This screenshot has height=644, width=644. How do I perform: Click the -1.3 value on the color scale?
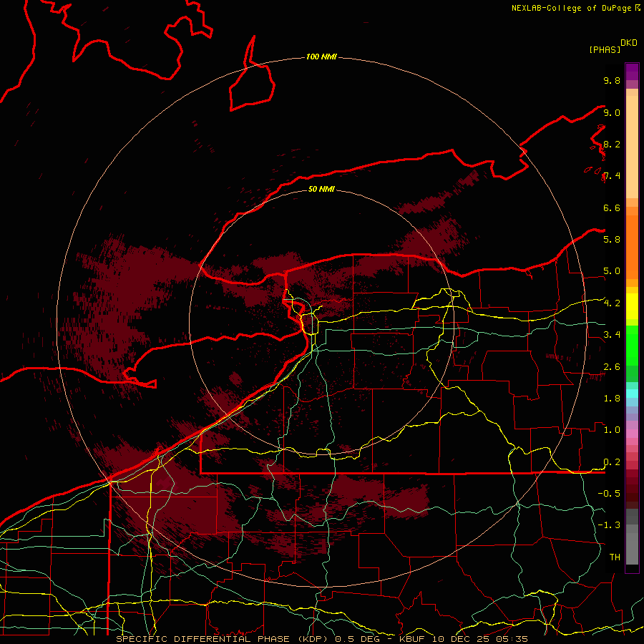(609, 525)
